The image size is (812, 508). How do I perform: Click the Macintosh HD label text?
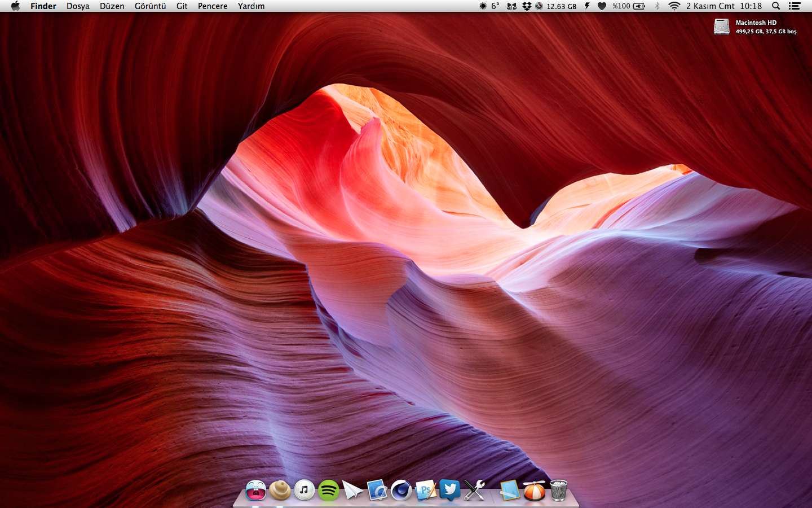point(756,23)
